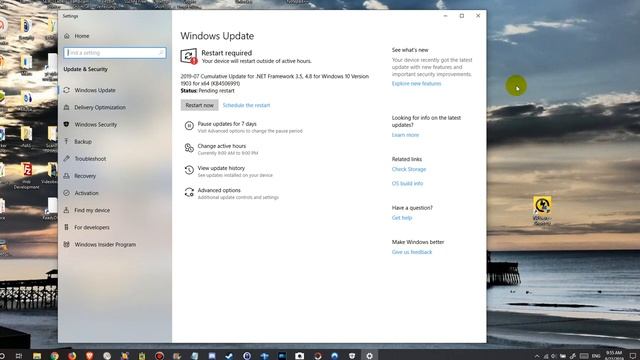Screen dimensions: 640x360
Task: Click the Troubleshoot wrench icon
Action: point(67,158)
